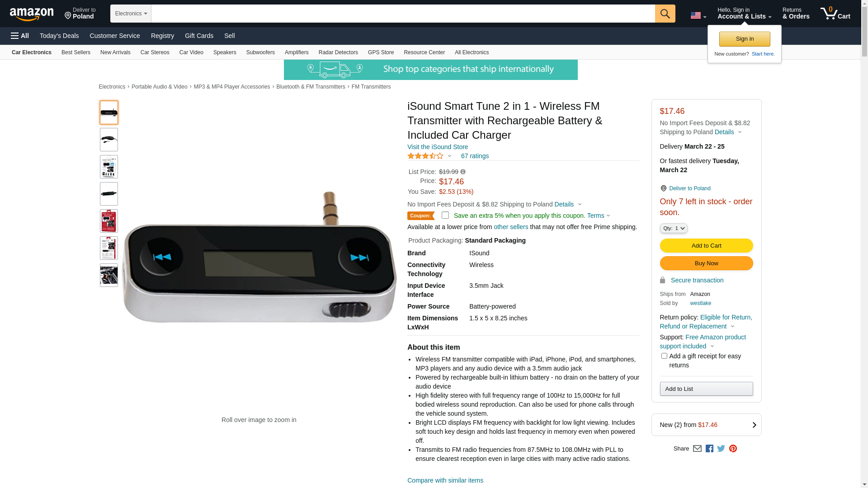Share via Pinterest icon
Image resolution: width=868 pixels, height=488 pixels.
[733, 449]
